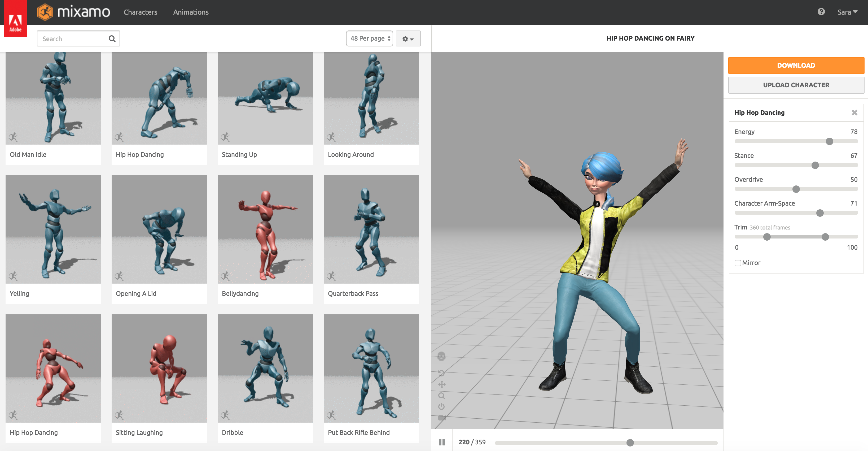Click running-figure icon on Opening A Lid

point(119,276)
